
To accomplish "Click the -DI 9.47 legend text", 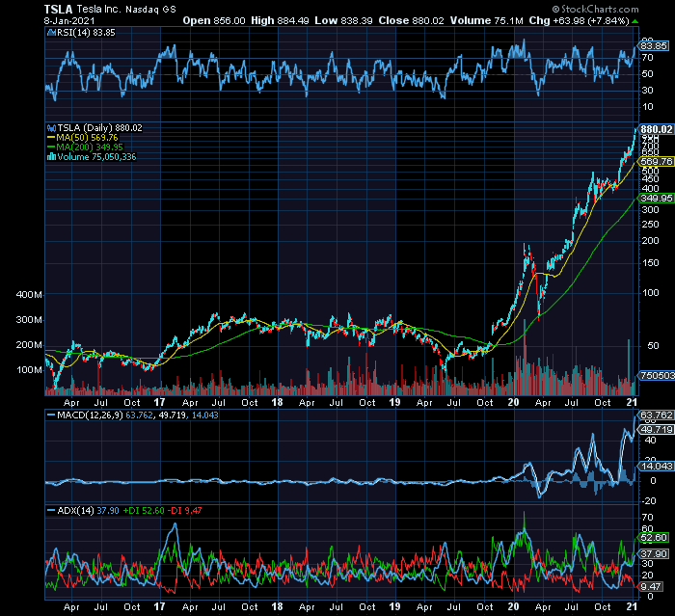I will tap(185, 511).
